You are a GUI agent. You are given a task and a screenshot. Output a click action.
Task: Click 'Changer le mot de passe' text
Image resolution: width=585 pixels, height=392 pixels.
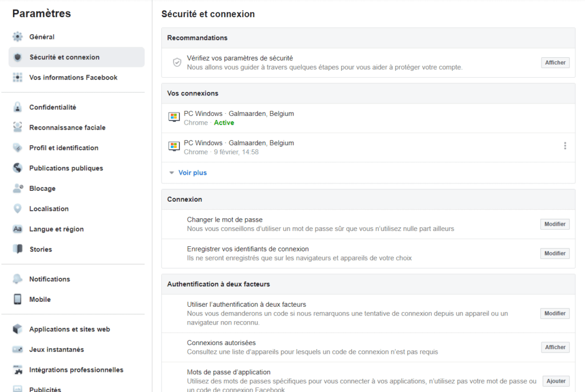tap(225, 219)
